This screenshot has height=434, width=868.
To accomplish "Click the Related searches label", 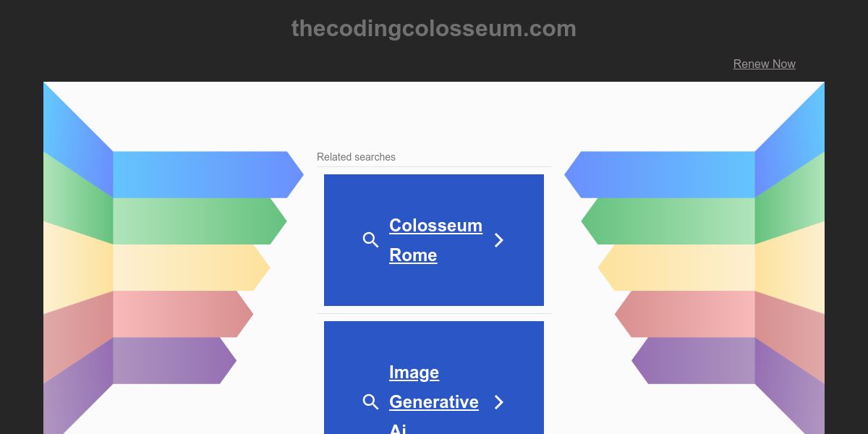I will tap(356, 157).
